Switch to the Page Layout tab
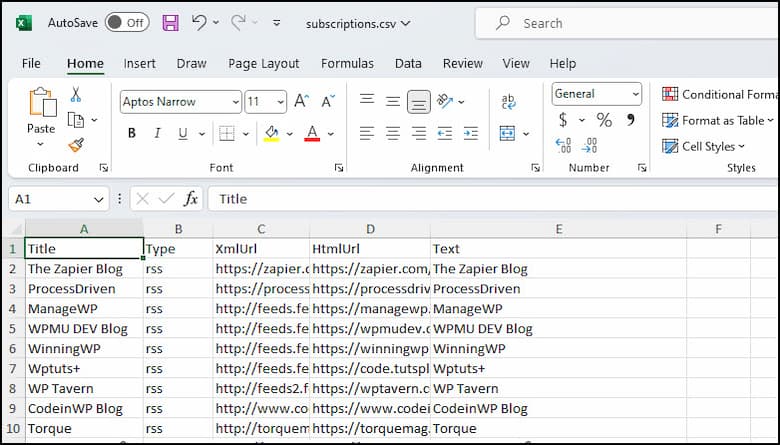 tap(263, 63)
